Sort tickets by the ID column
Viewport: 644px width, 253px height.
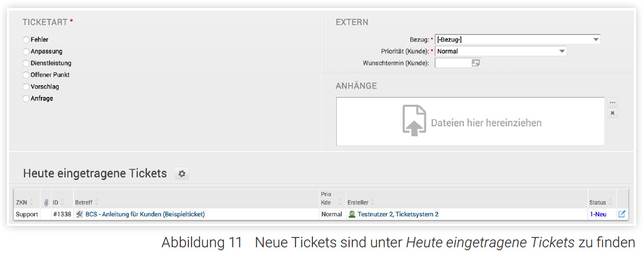pyautogui.click(x=56, y=203)
